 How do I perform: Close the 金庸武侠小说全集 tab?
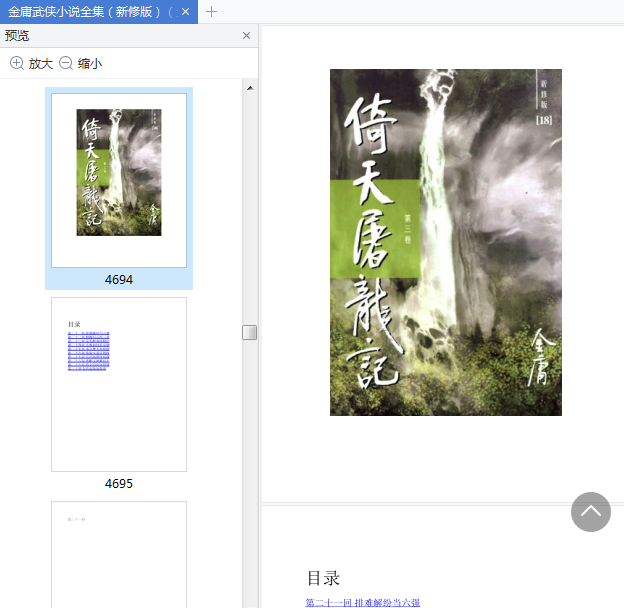[x=185, y=12]
